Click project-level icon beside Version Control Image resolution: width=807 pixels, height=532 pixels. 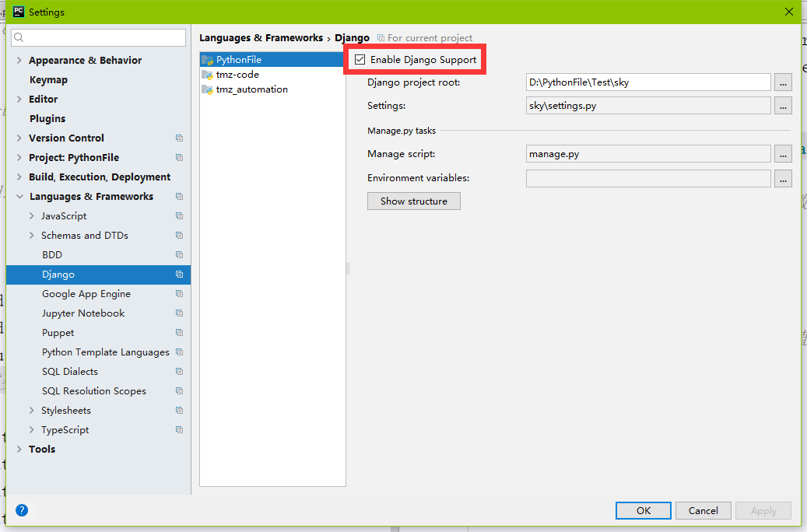coord(179,138)
